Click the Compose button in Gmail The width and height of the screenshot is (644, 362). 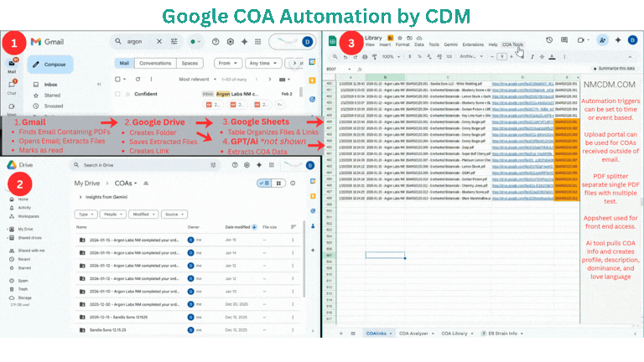pos(50,65)
